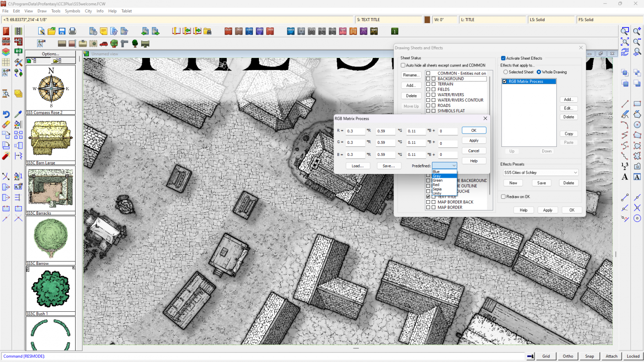The width and height of the screenshot is (644, 362).
Task: Select the Zoom Window magnifier tool
Action: point(625,31)
